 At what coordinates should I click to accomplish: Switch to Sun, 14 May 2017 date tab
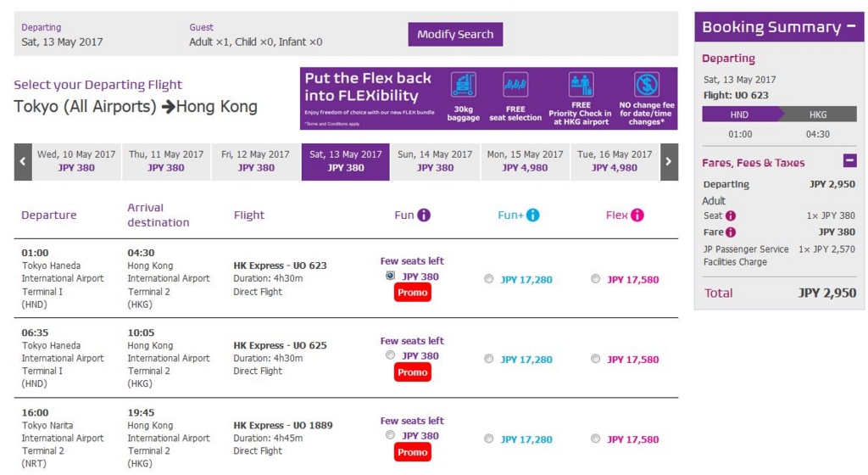pyautogui.click(x=435, y=162)
